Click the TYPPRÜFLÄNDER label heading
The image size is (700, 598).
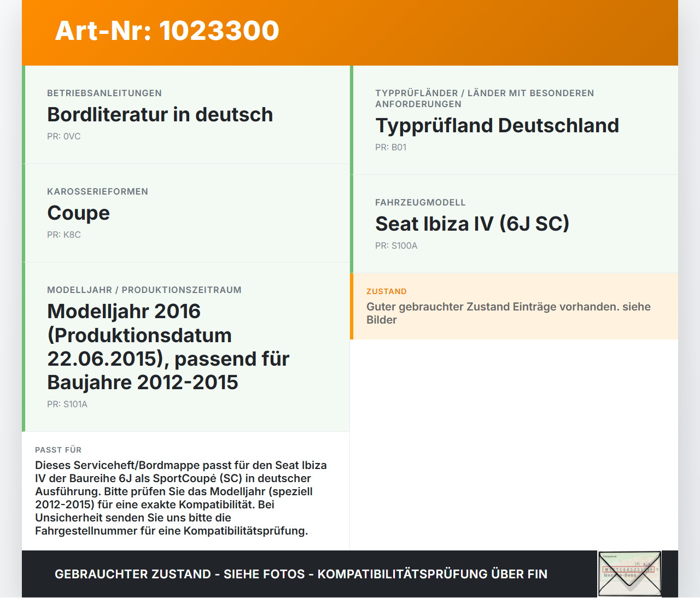point(485,98)
